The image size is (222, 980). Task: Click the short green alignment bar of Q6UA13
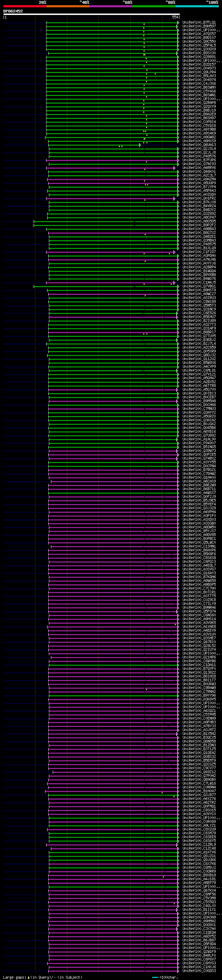(94, 145)
